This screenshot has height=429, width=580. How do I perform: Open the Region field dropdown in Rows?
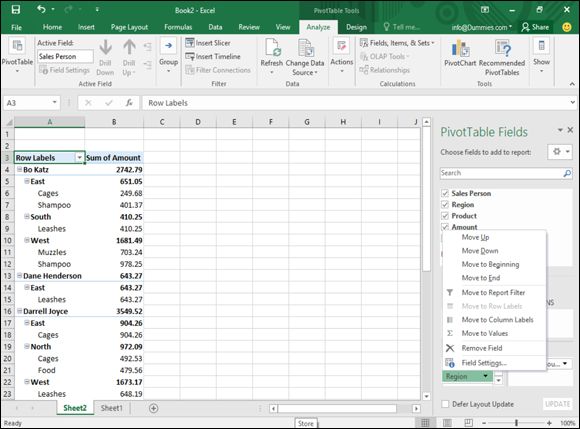click(x=485, y=376)
